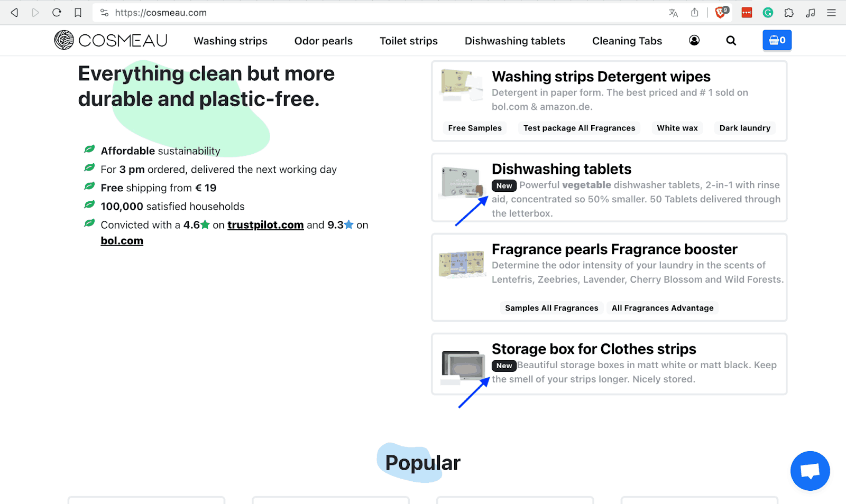Click the Brave shields icon
Viewport: 846px width, 504px height.
pos(720,13)
